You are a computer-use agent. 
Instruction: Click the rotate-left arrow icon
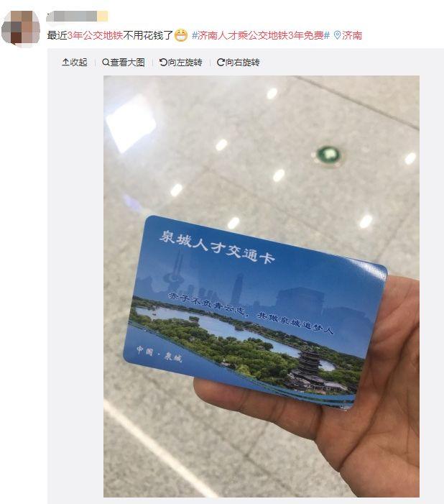pos(163,63)
